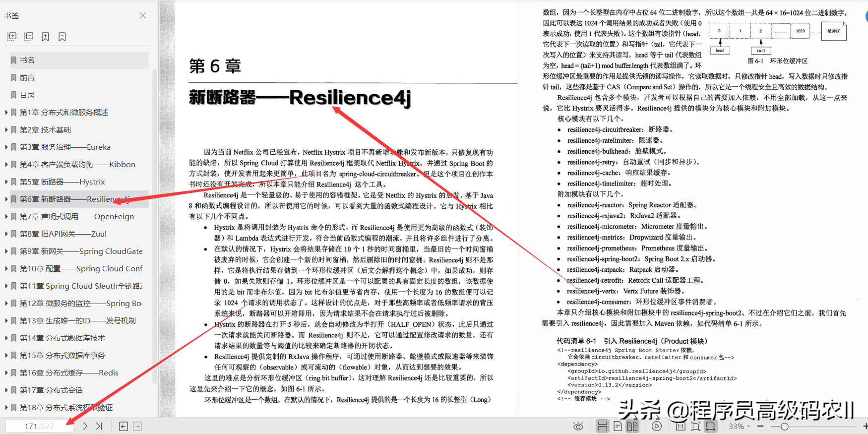The width and height of the screenshot is (868, 434).
Task: Select 第12章 微服务的监控 bookmark text
Action: pyautogui.click(x=81, y=303)
